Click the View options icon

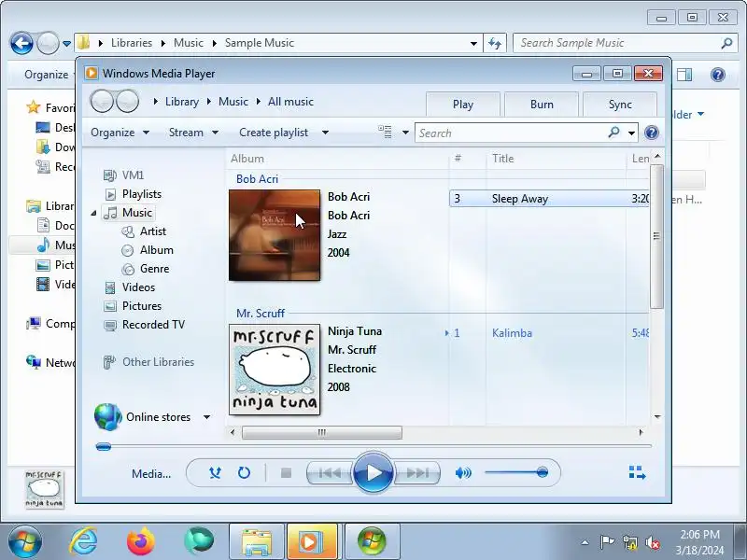[385, 132]
